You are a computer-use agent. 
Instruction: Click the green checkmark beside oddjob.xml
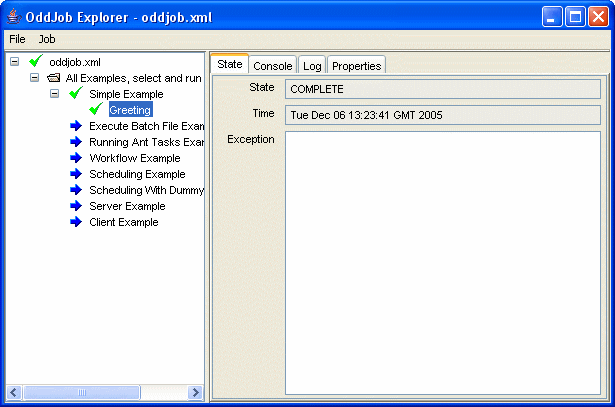(37, 62)
